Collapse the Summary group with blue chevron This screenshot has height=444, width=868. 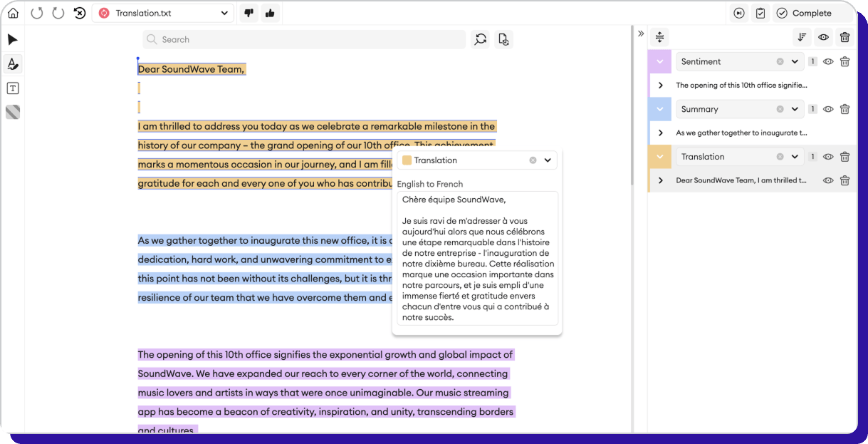point(660,109)
